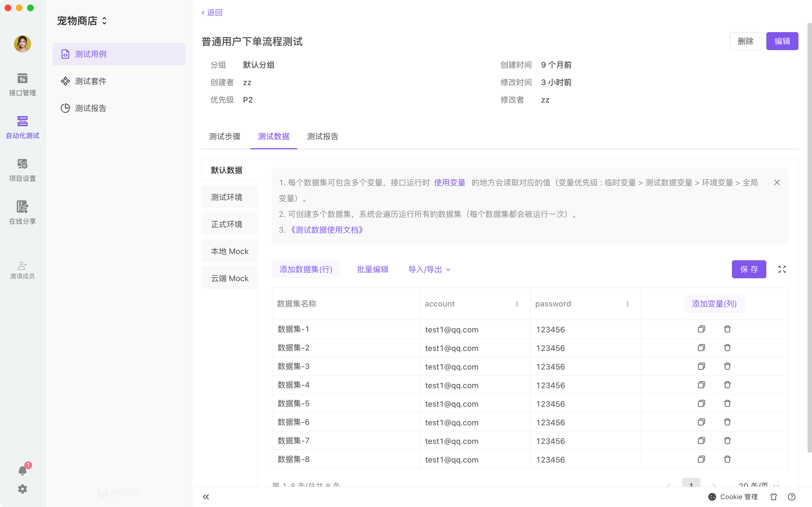This screenshot has width=812, height=507.
Task: Open the settings gear icon
Action: coord(22,489)
